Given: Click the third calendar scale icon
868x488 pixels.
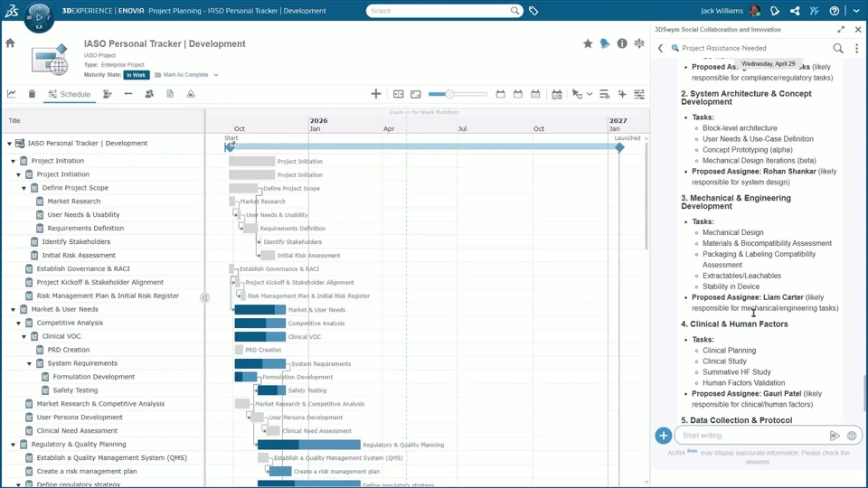Looking at the screenshot, I should click(535, 94).
